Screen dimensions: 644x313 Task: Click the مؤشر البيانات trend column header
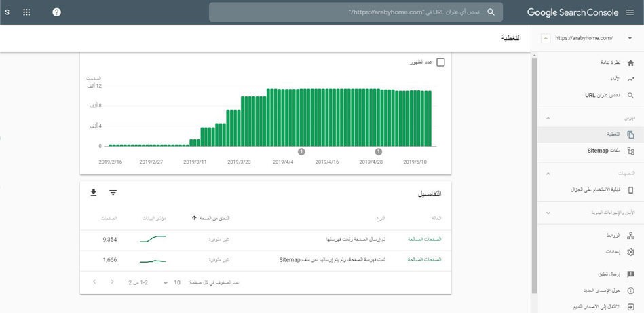click(155, 218)
